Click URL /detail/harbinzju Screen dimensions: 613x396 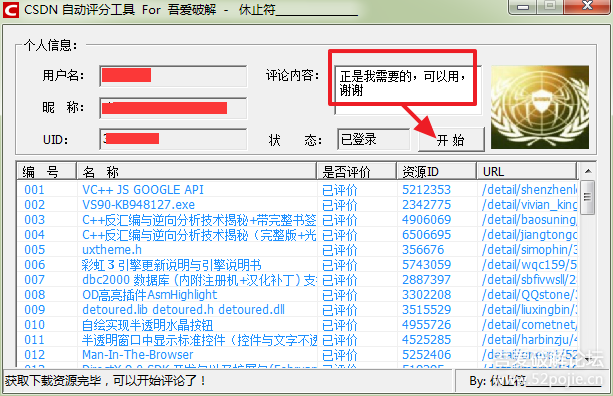[x=529, y=340]
